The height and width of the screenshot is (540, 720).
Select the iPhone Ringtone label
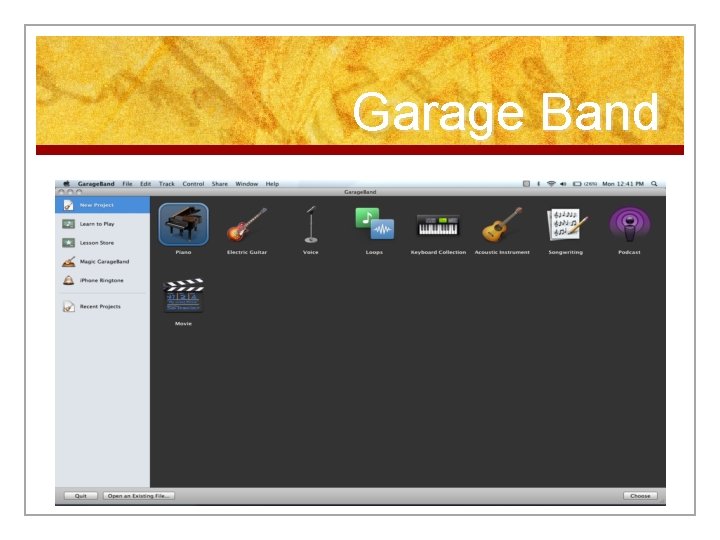(x=101, y=281)
